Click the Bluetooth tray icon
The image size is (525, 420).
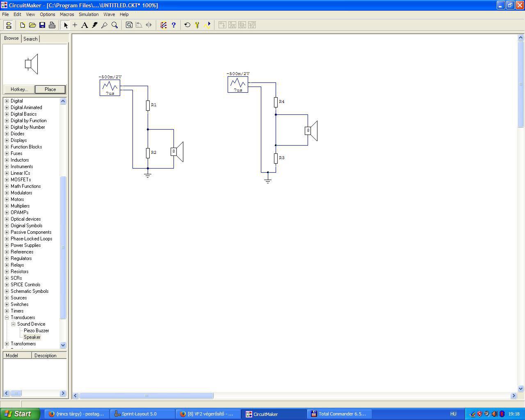502,414
